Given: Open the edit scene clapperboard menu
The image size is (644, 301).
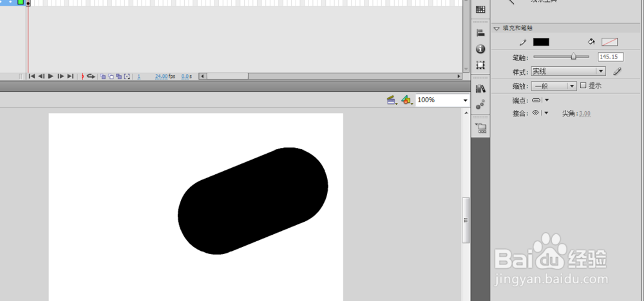Looking at the screenshot, I should tap(392, 100).
